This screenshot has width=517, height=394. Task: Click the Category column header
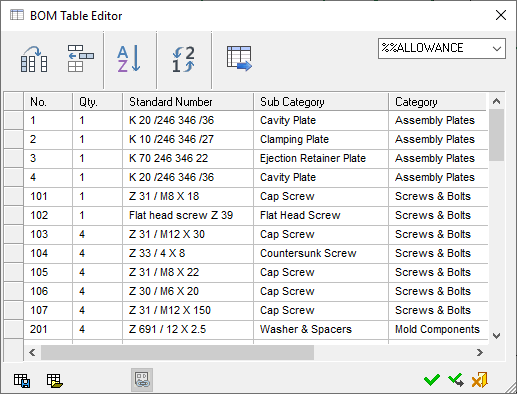[438, 102]
